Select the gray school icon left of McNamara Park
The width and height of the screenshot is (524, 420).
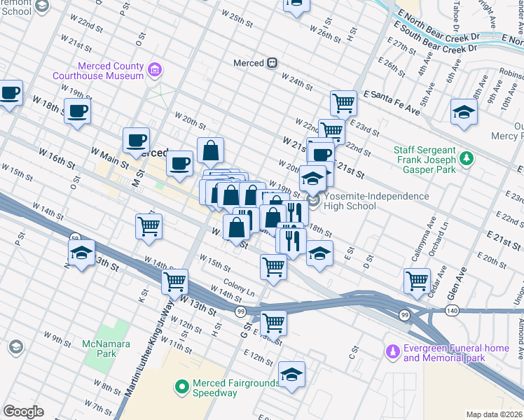tap(15, 348)
